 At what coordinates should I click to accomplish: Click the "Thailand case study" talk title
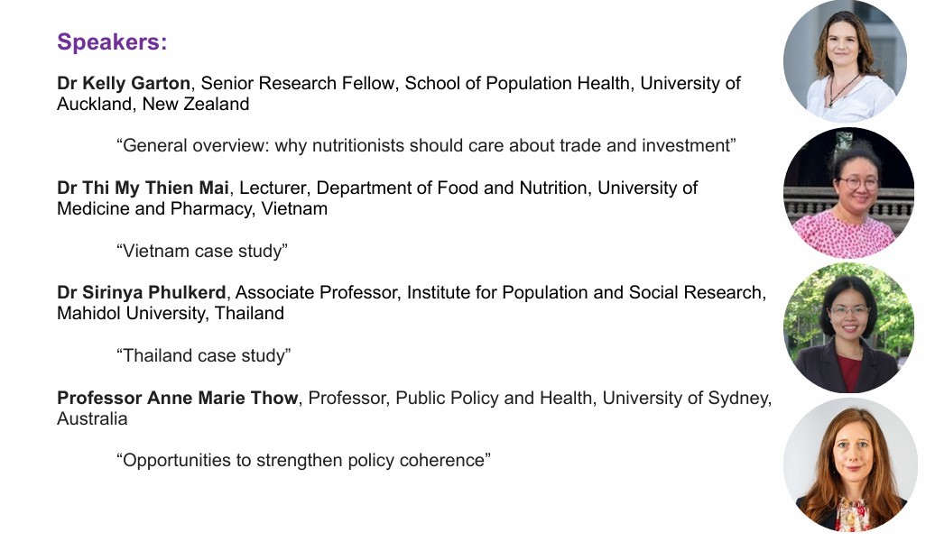click(204, 355)
